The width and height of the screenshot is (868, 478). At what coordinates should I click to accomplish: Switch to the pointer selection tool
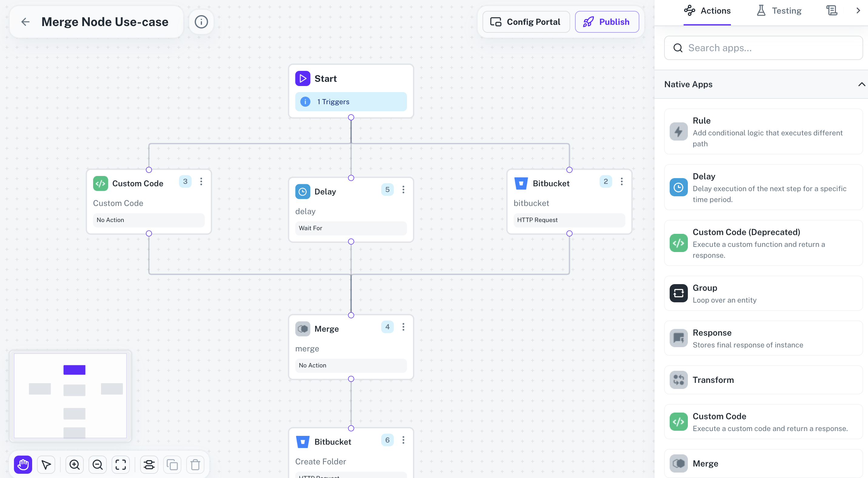(x=46, y=465)
